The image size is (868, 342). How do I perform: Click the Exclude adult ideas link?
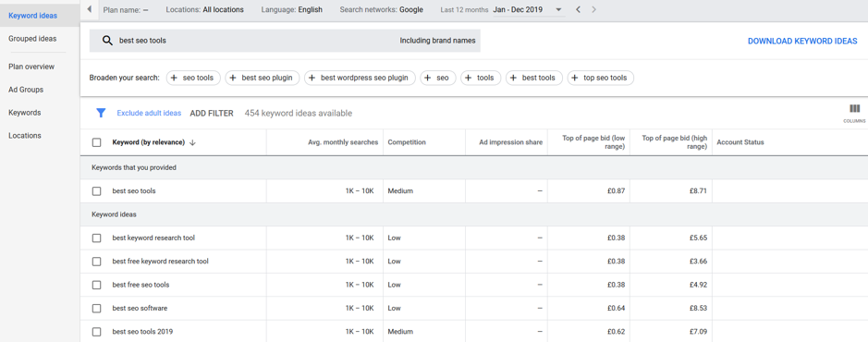[x=149, y=113]
